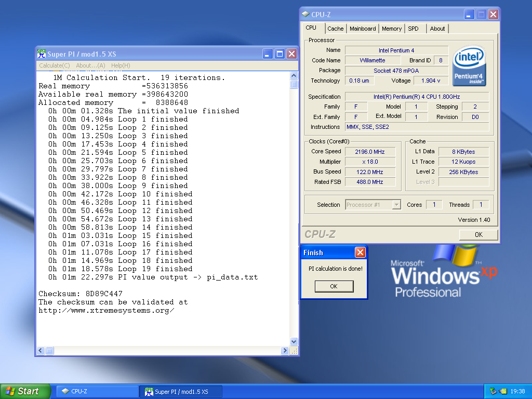Click the Intel Pentium 4 logo
The width and height of the screenshot is (532, 399).
pyautogui.click(x=470, y=65)
